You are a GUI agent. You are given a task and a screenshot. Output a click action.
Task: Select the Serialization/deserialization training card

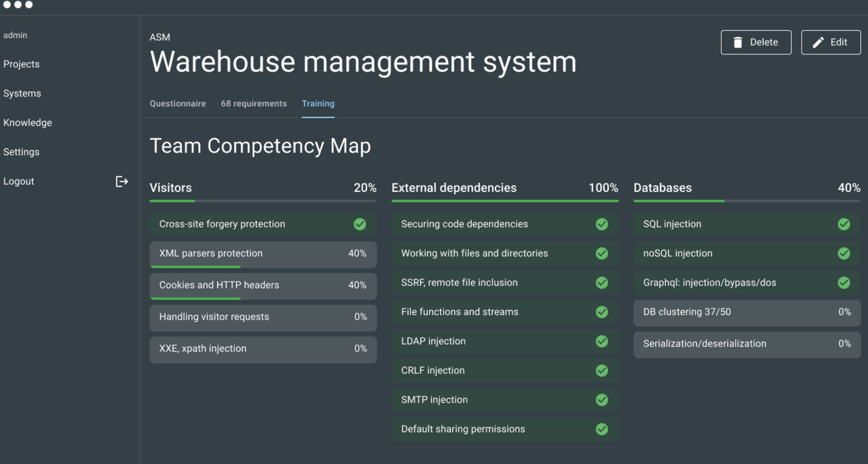(x=746, y=344)
